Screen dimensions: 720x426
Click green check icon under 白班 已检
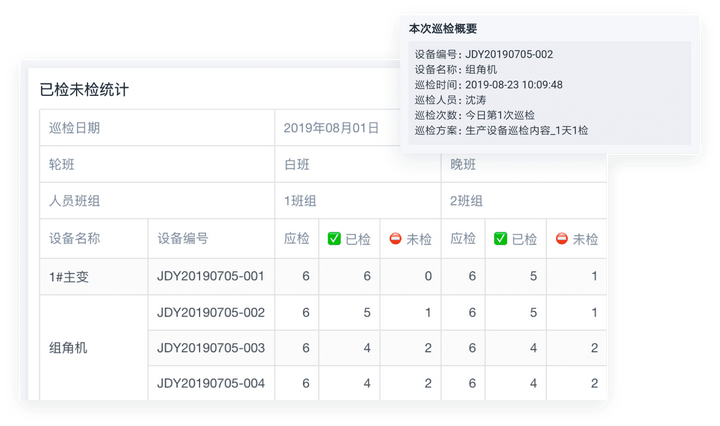click(x=334, y=239)
